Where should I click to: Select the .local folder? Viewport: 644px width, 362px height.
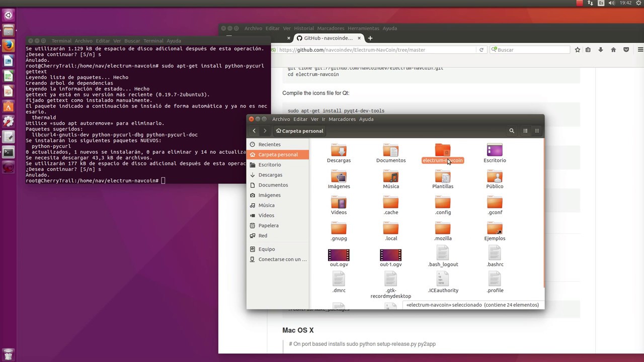391,232
